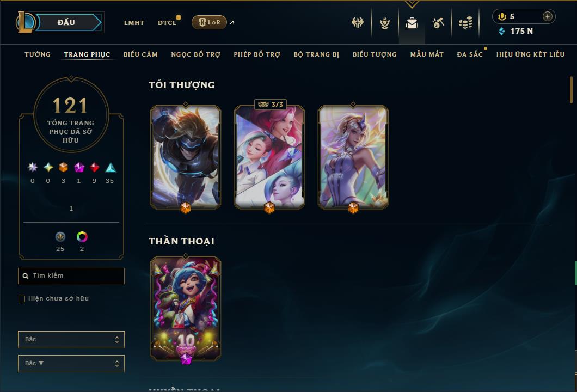Open the 'Bậc ▼' sort dropdown

(71, 363)
